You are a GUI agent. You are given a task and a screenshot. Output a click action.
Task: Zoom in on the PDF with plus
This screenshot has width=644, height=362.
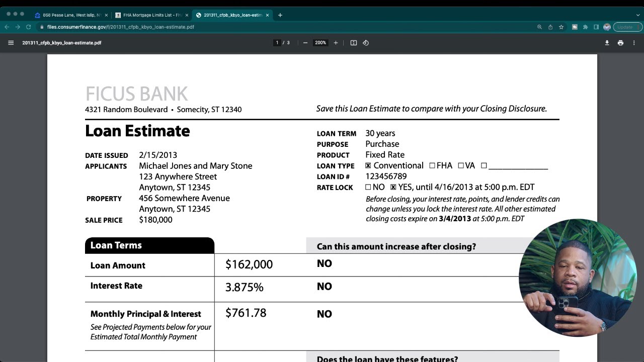point(336,43)
